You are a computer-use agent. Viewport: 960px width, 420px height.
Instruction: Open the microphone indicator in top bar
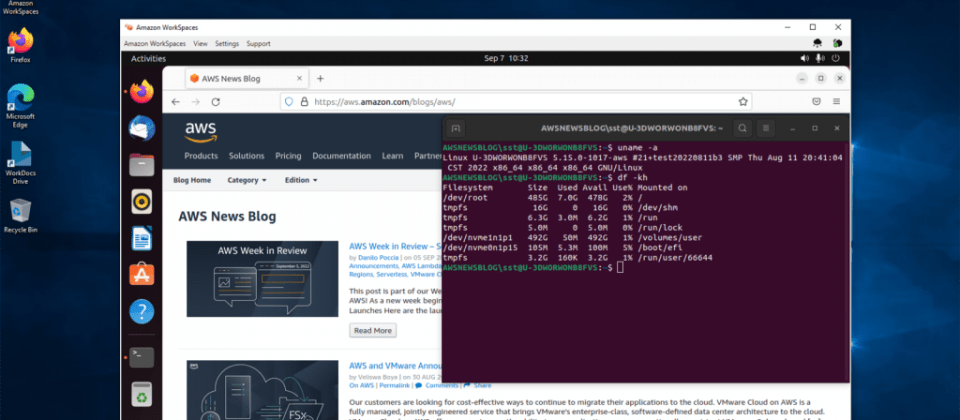click(x=820, y=59)
